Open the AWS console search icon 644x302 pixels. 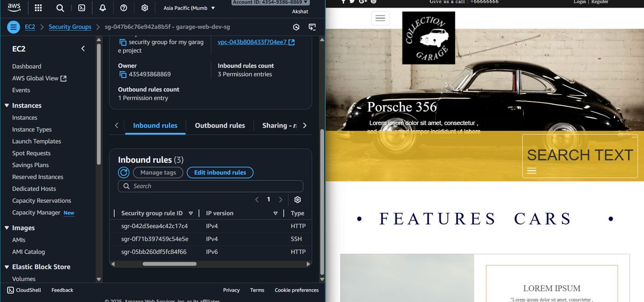[60, 8]
